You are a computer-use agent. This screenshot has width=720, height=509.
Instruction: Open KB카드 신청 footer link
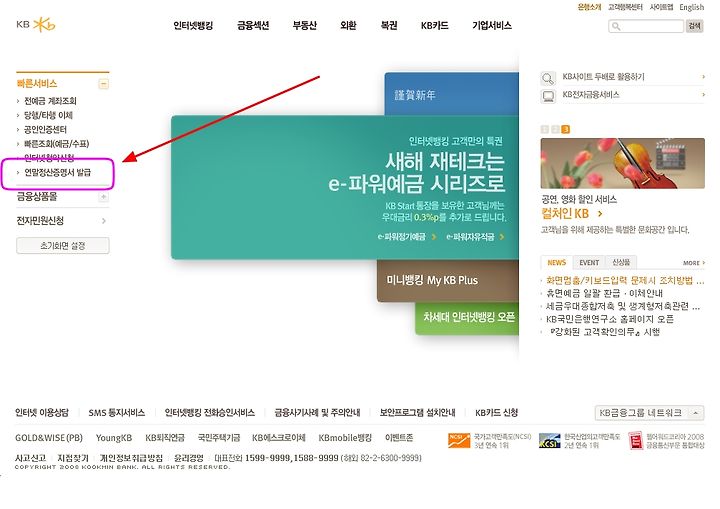496,413
